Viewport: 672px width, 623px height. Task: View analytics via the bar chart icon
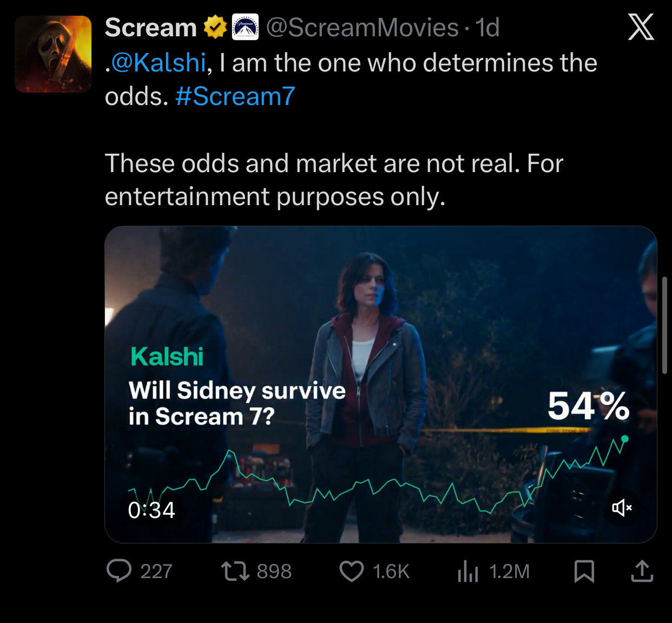point(468,571)
